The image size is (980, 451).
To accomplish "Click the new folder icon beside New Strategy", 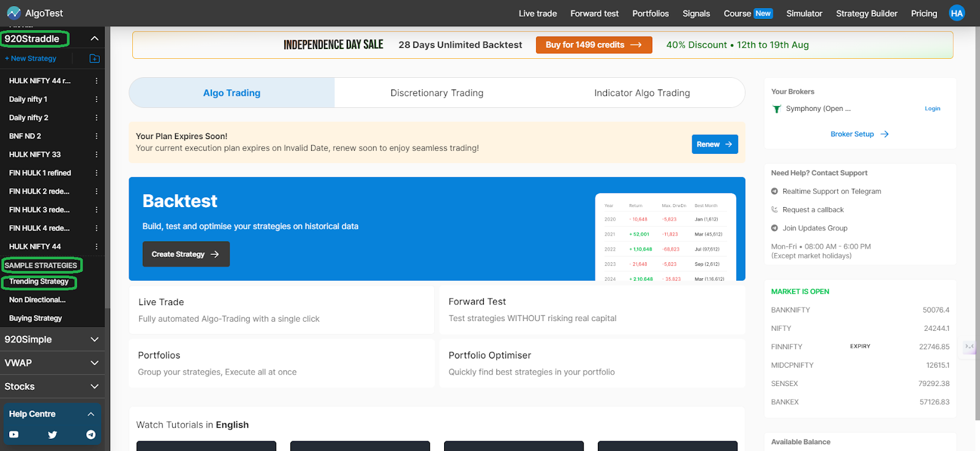I will pos(94,58).
